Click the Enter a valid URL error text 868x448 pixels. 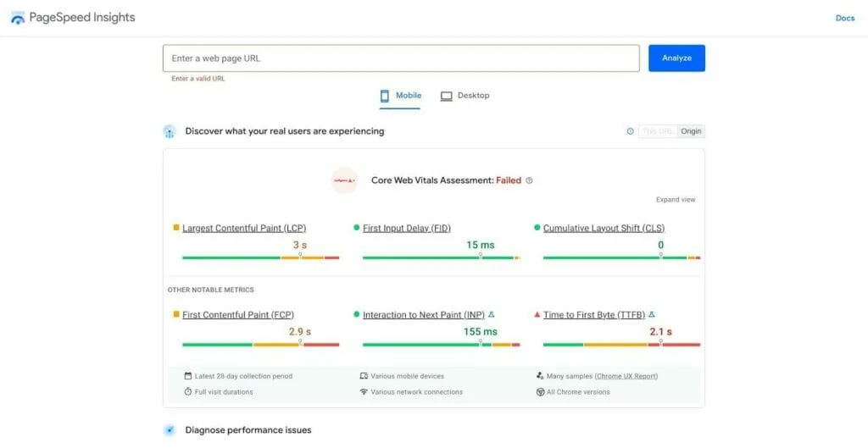pos(198,79)
